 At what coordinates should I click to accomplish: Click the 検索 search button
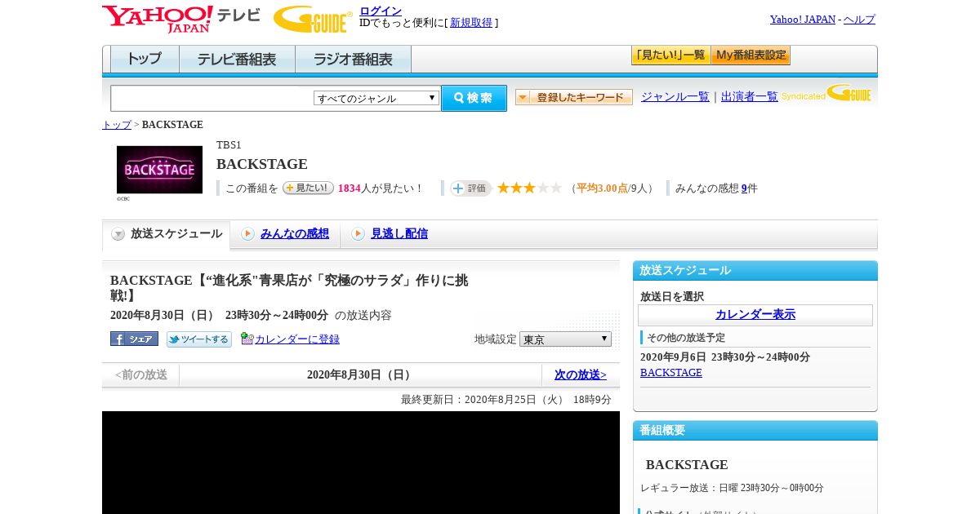474,98
